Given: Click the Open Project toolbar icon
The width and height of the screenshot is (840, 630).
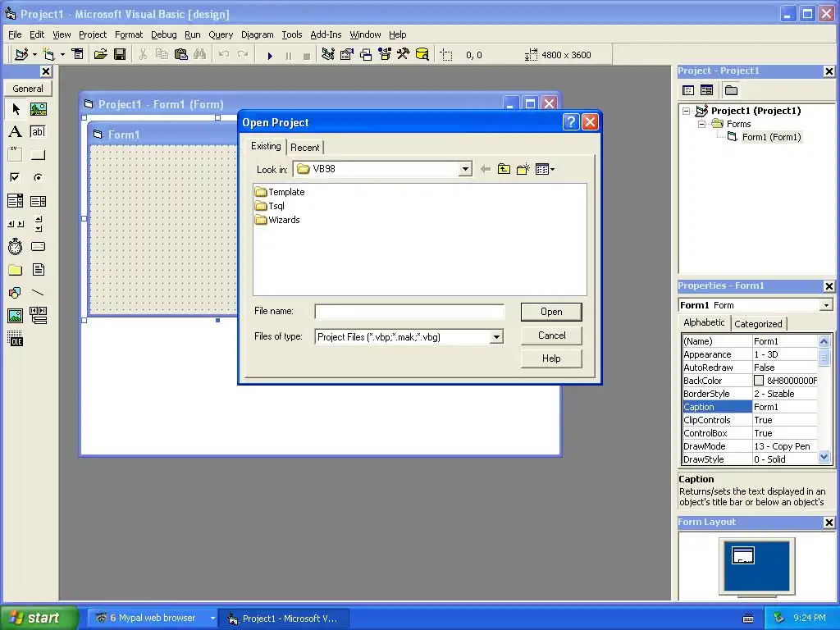Looking at the screenshot, I should 100,54.
